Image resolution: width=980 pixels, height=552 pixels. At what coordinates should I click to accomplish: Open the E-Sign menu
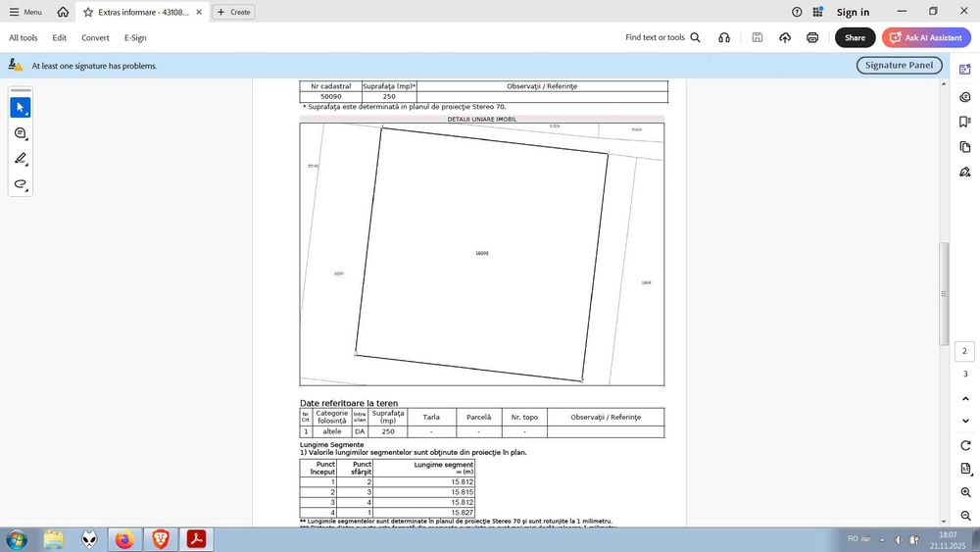[135, 37]
